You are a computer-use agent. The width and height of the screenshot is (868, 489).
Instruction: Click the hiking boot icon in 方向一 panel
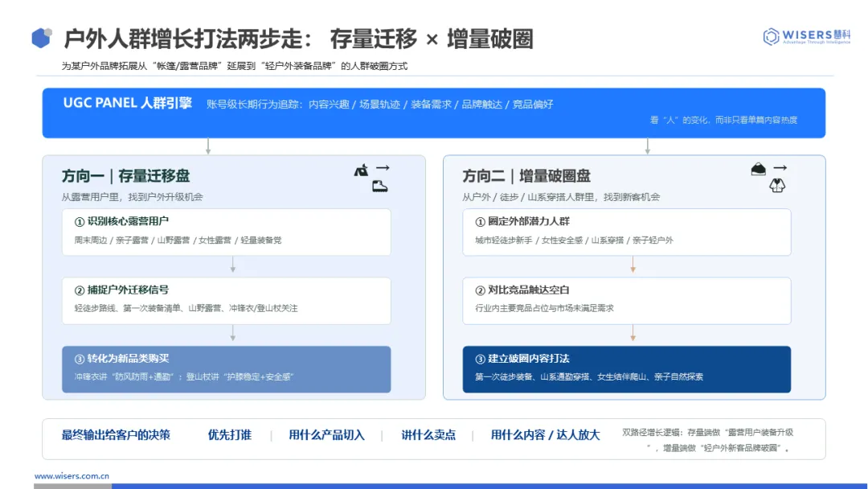pos(379,187)
